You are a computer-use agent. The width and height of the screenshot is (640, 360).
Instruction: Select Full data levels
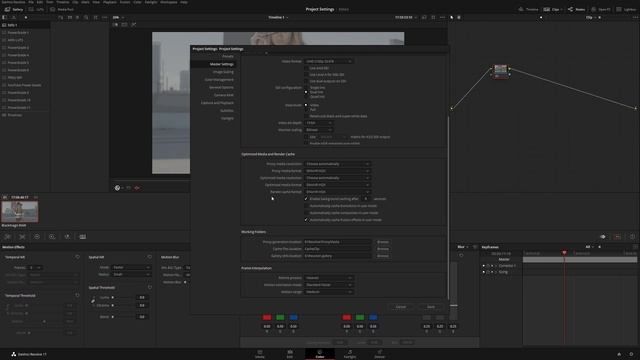[x=306, y=109]
